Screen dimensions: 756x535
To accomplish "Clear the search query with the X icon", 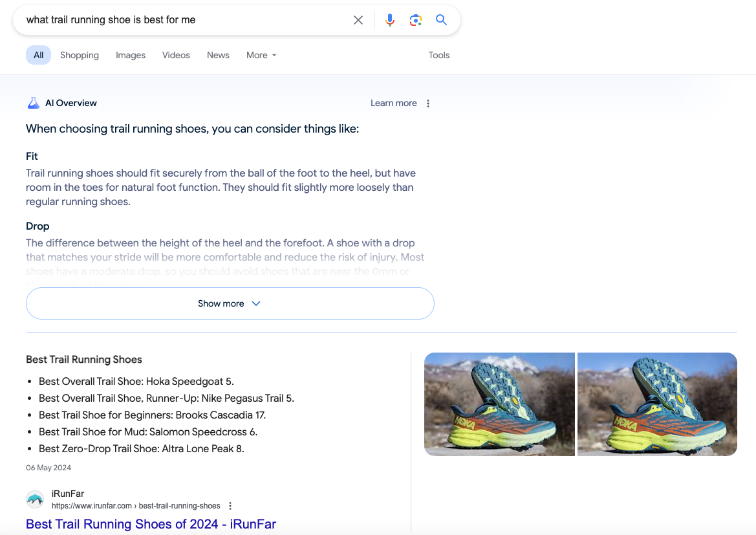I will 358,20.
